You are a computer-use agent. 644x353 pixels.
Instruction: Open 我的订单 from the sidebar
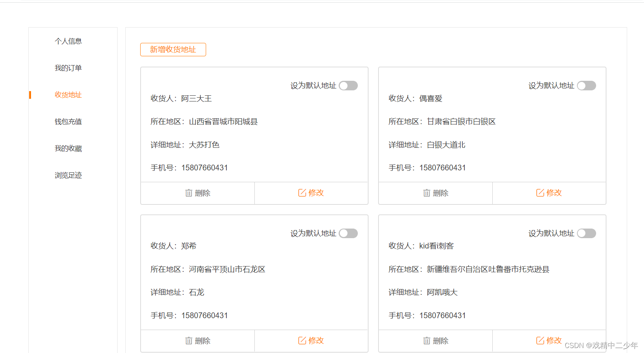pos(68,68)
